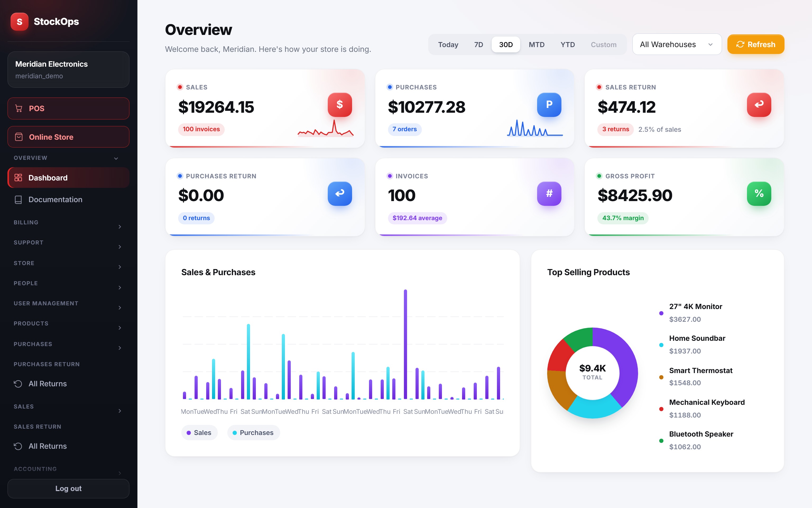Select the 7D date range tab
The height and width of the screenshot is (508, 812).
point(478,45)
